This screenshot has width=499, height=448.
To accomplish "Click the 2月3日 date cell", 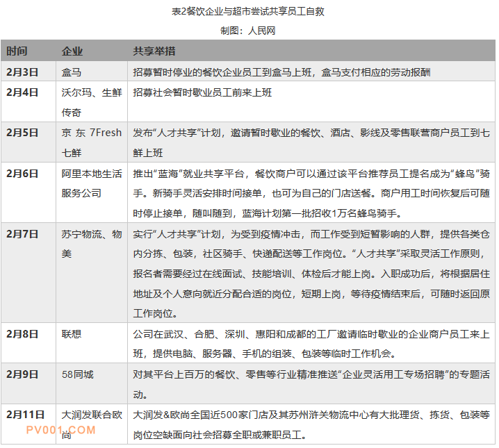I will click(x=22, y=72).
